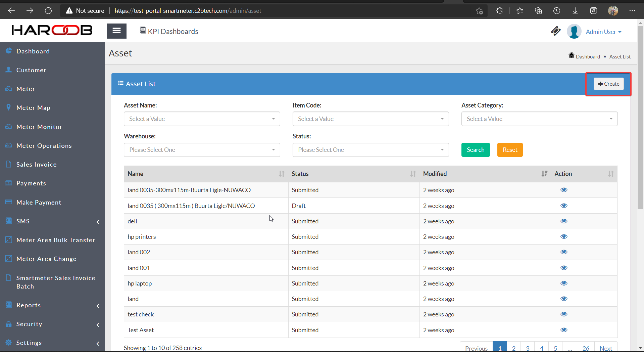This screenshot has width=644, height=352.
Task: View hp printers asset via eye icon
Action: click(564, 236)
